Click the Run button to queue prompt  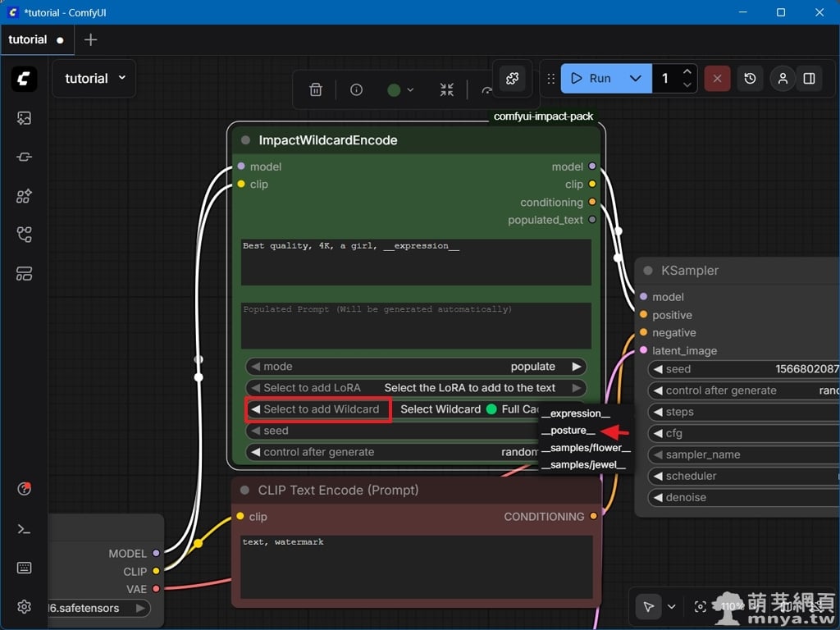tap(591, 79)
